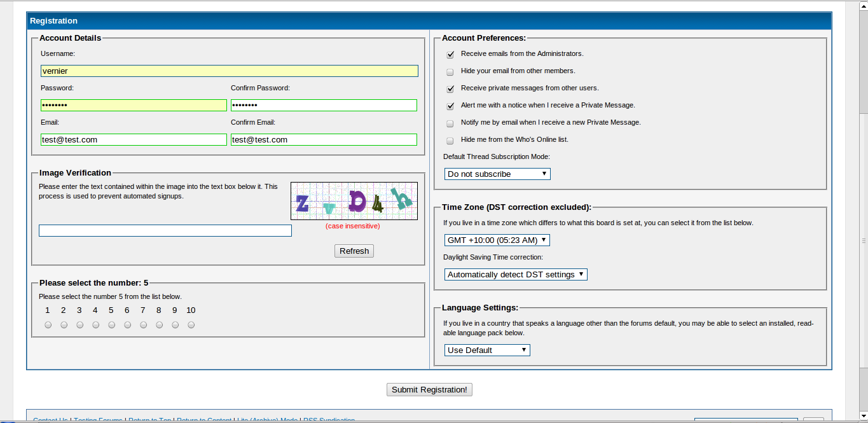868x423 pixels.
Task: Open the Language Settings Use Default dropdown
Action: tap(487, 350)
